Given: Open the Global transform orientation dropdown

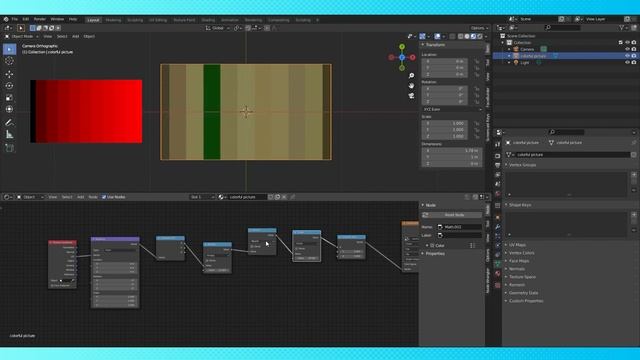Looking at the screenshot, I should [x=218, y=28].
